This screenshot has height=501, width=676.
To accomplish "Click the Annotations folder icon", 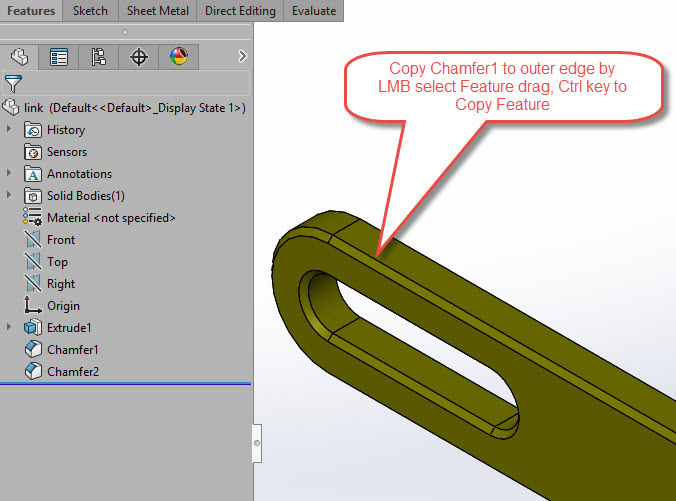I will (33, 174).
